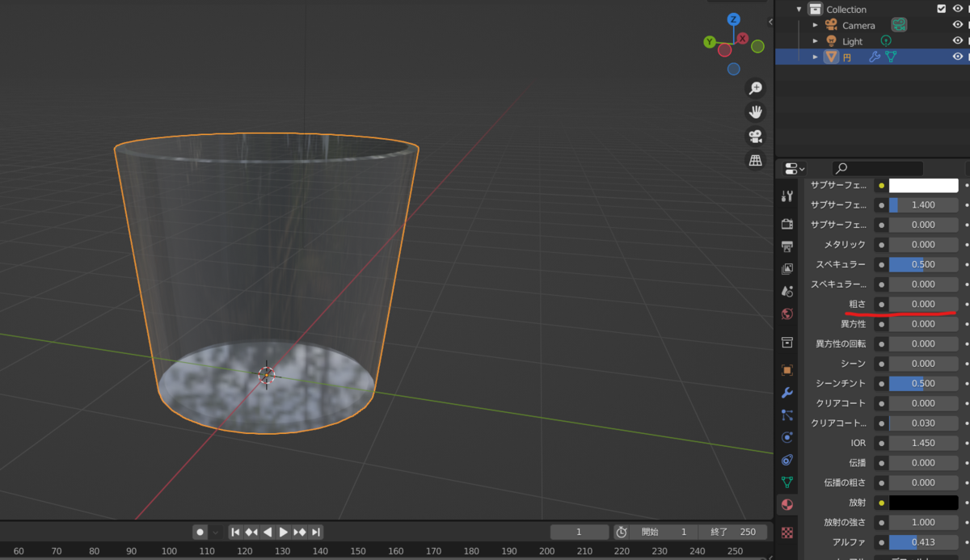This screenshot has width=970, height=560.
Task: Toggle auto keying record button
Action: [x=200, y=532]
